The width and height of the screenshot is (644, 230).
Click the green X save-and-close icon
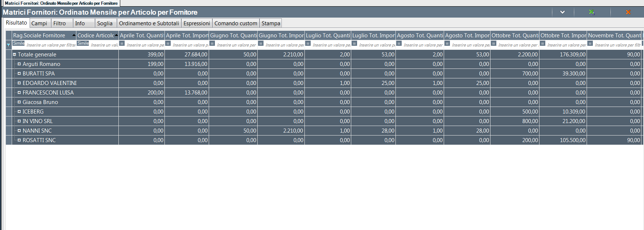coord(591,12)
